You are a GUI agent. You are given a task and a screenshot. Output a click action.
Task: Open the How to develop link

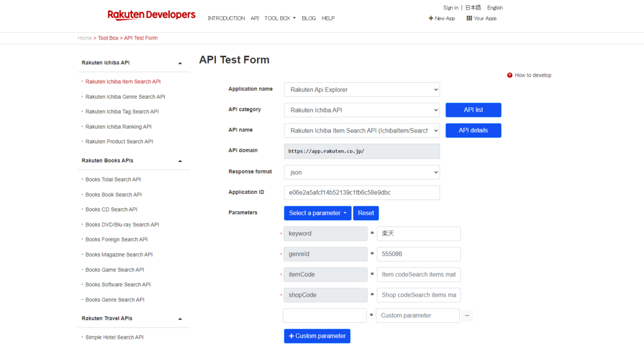(533, 75)
